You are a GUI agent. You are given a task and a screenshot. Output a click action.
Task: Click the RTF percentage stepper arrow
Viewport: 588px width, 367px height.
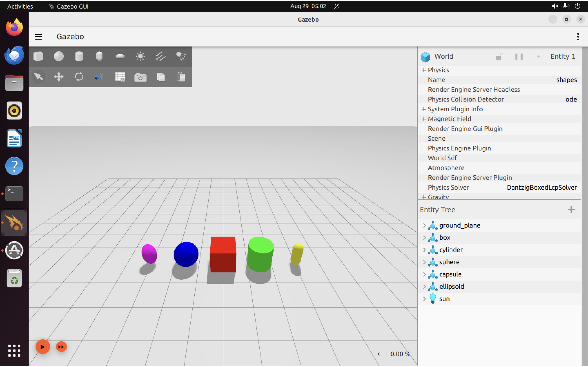[379, 354]
